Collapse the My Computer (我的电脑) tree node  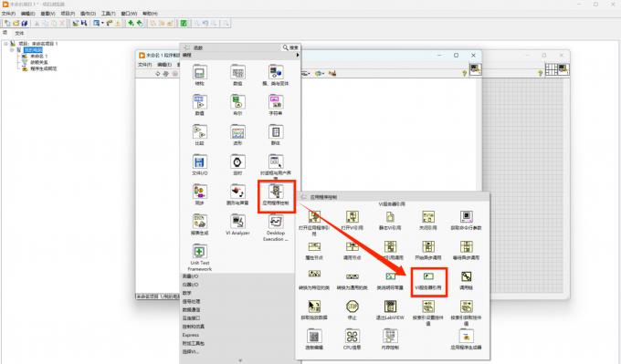(x=12, y=50)
